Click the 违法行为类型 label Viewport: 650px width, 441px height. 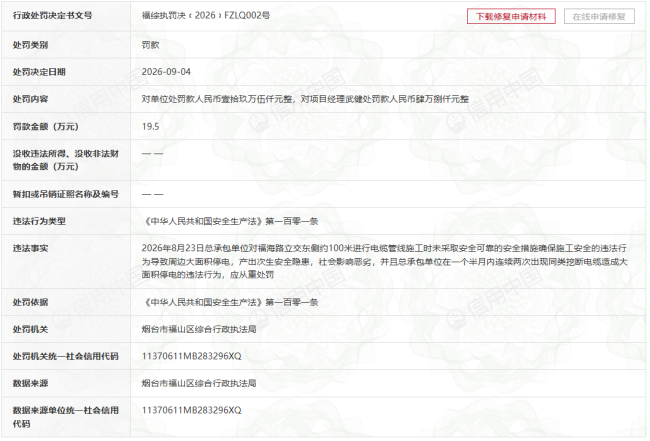[39, 221]
